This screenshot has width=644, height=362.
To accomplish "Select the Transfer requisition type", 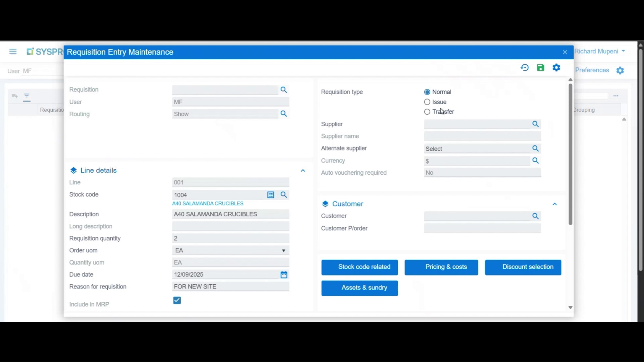I will (x=427, y=112).
